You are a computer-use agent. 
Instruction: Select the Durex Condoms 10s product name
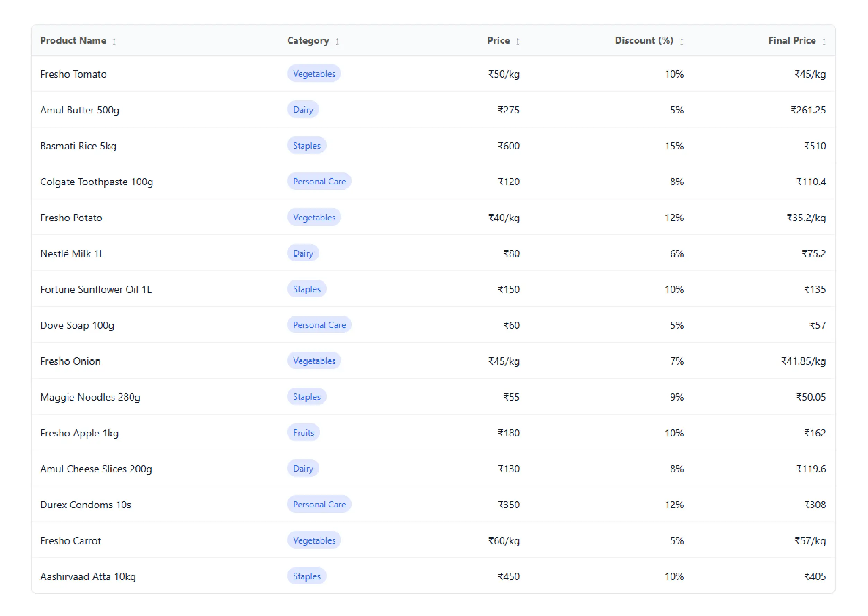pyautogui.click(x=86, y=505)
